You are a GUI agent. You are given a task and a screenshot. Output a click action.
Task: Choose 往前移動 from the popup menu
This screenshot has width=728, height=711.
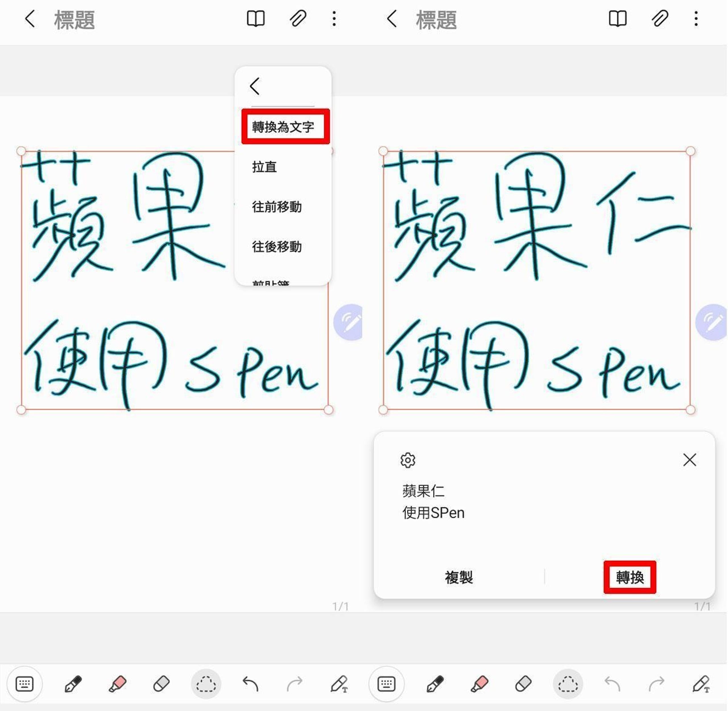[x=277, y=206]
